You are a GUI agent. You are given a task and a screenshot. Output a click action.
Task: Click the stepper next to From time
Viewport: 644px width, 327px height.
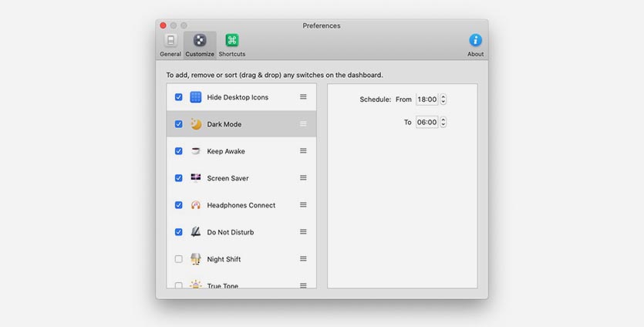pos(443,99)
